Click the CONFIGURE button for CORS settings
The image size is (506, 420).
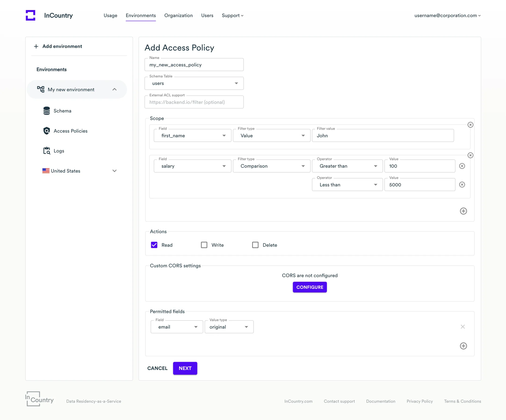click(310, 287)
